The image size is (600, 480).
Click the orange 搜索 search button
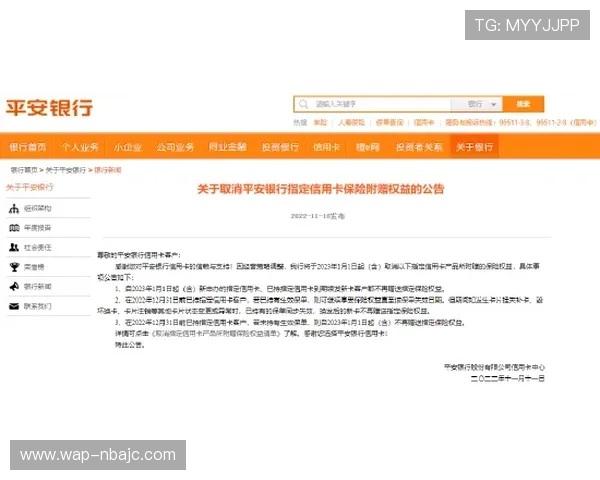[523, 104]
